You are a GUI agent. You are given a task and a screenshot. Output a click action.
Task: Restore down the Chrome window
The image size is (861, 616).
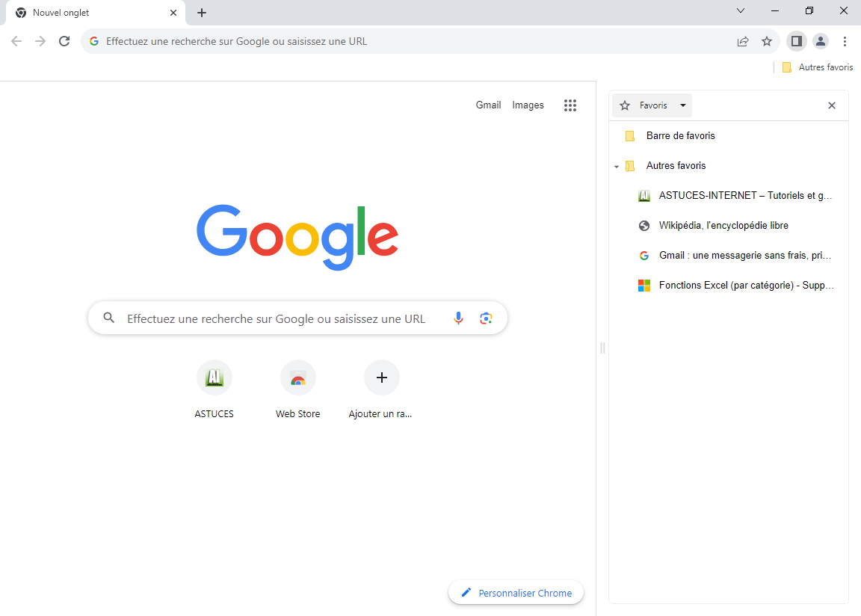pyautogui.click(x=809, y=11)
